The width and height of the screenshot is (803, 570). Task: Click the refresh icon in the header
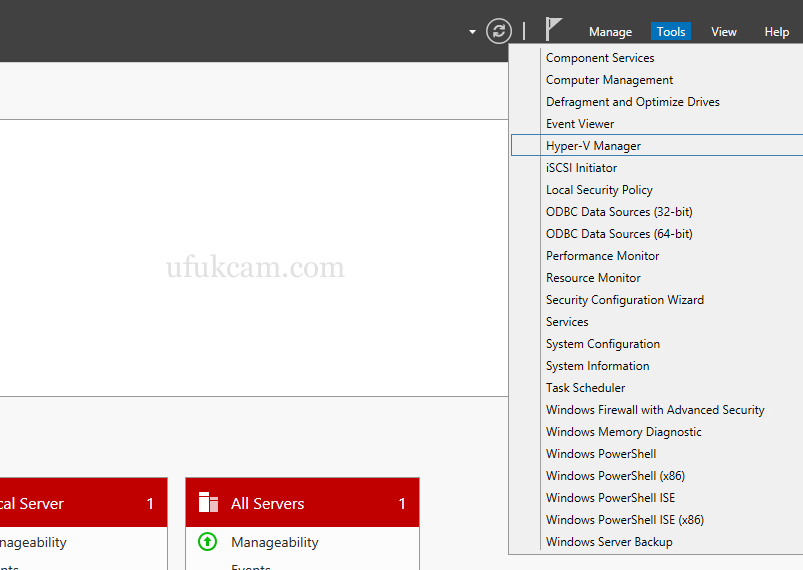pyautogui.click(x=498, y=31)
